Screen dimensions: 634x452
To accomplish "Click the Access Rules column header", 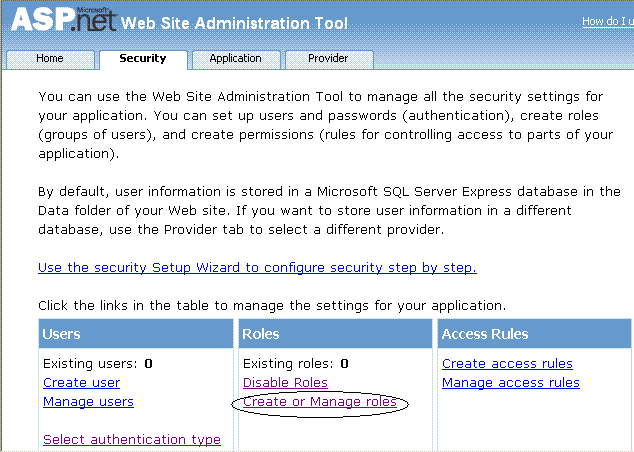I will [x=485, y=334].
